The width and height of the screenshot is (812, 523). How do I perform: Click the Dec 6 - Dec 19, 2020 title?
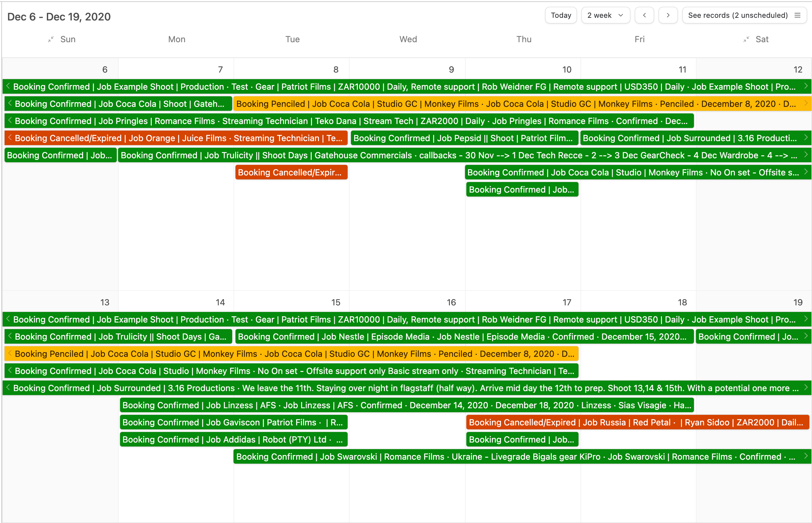59,16
